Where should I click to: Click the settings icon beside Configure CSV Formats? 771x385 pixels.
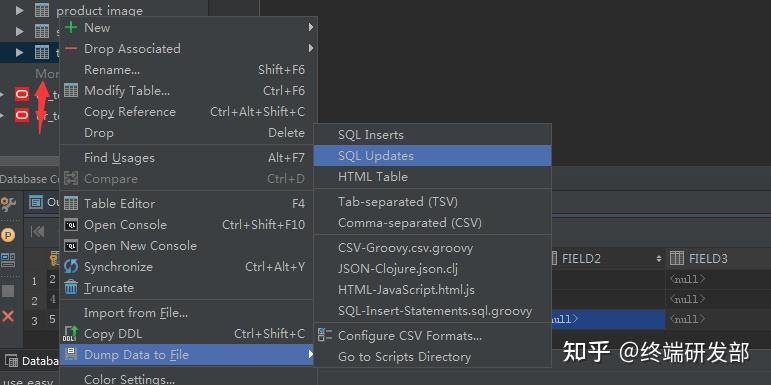pyautogui.click(x=325, y=335)
